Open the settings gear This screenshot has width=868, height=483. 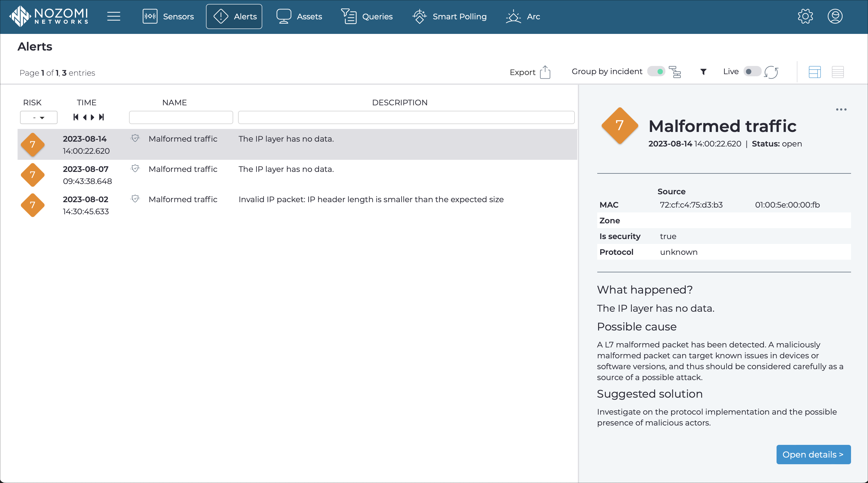click(x=805, y=16)
